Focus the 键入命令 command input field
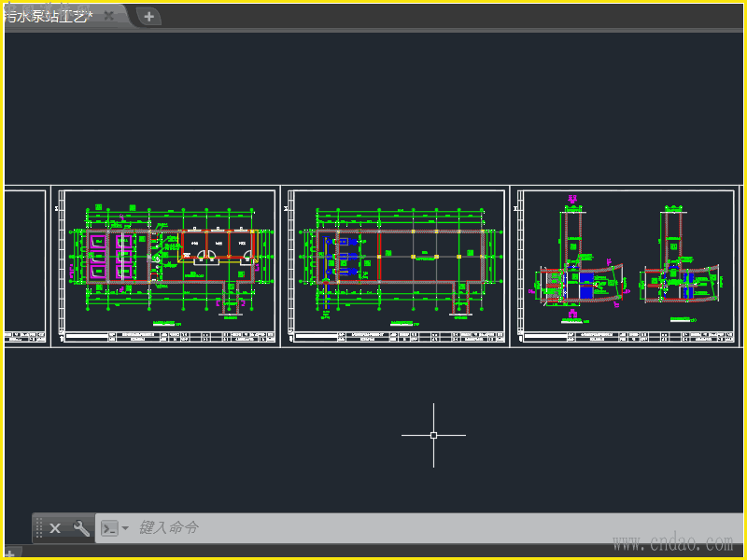This screenshot has width=747, height=560. click(419, 527)
